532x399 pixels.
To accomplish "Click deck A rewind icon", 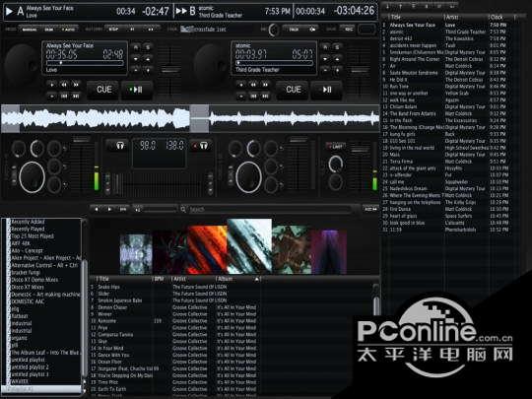I will coord(64,84).
